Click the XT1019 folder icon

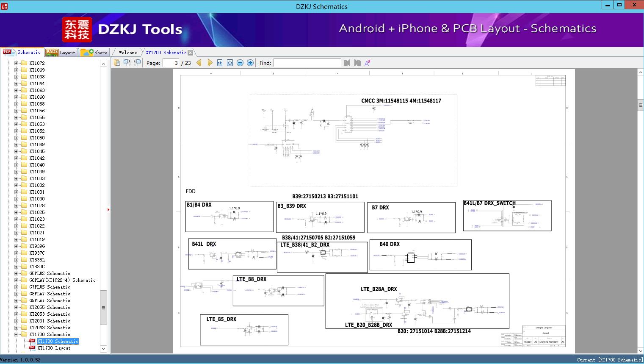click(x=24, y=239)
